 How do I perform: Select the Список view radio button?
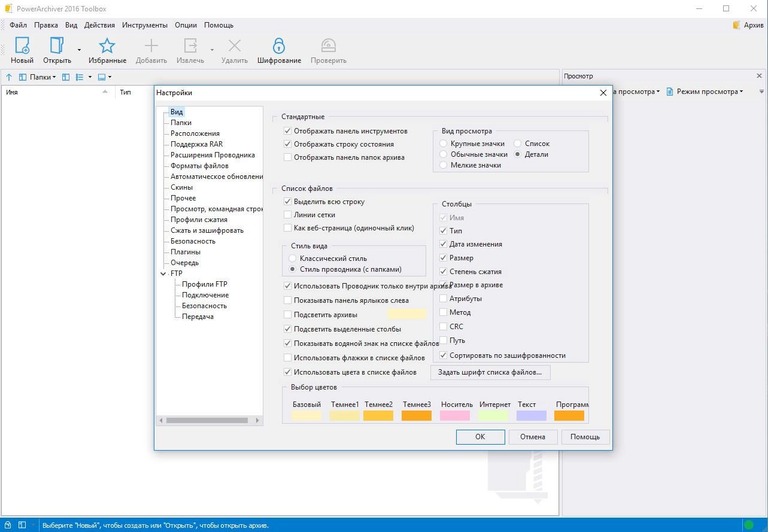[x=518, y=144]
